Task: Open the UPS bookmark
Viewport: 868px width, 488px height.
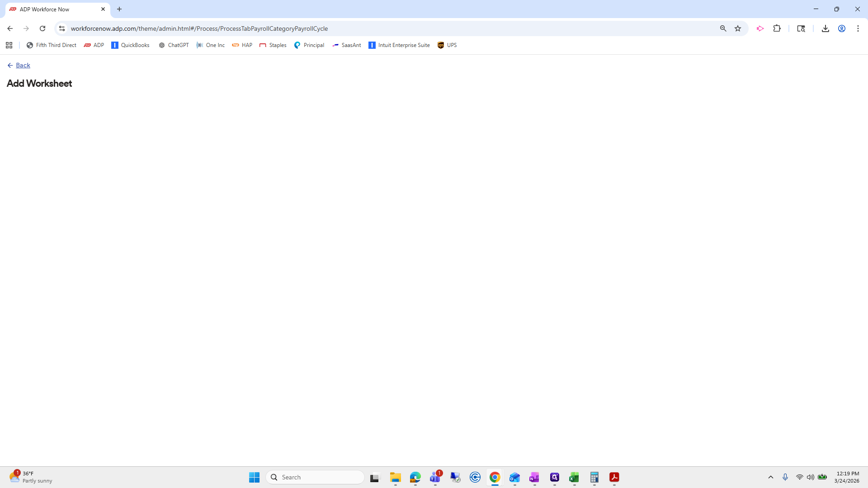Action: point(447,45)
